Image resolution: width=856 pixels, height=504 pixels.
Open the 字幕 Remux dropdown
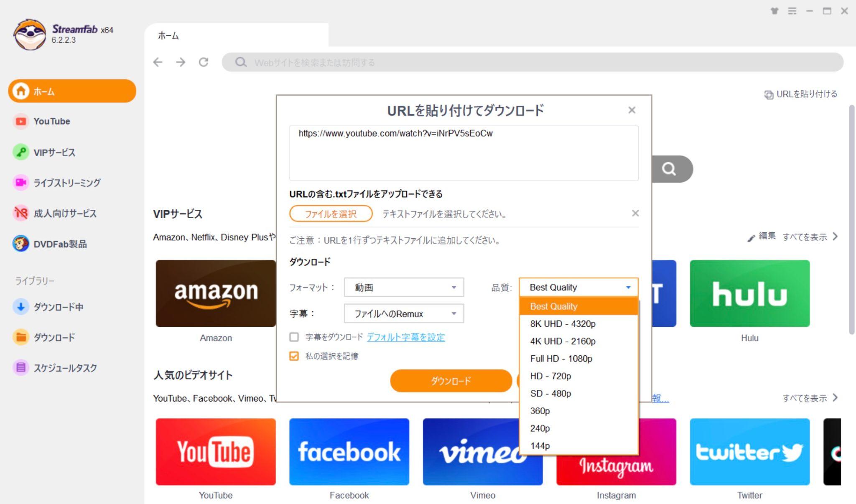(x=404, y=313)
